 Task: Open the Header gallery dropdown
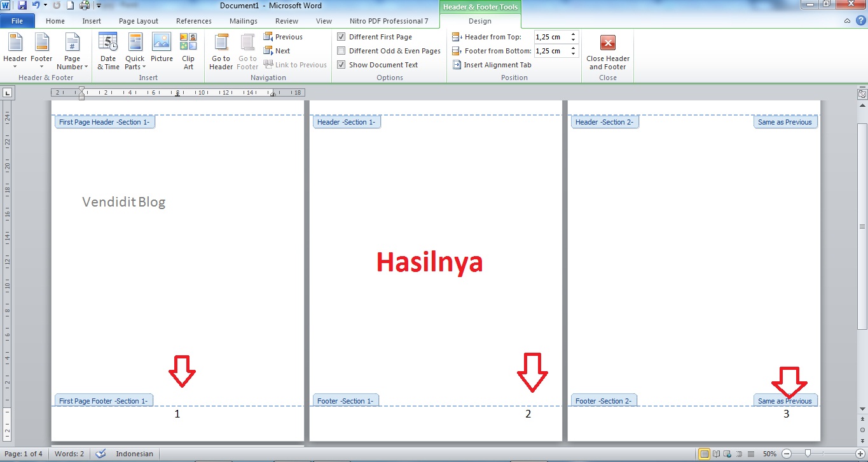(x=15, y=51)
